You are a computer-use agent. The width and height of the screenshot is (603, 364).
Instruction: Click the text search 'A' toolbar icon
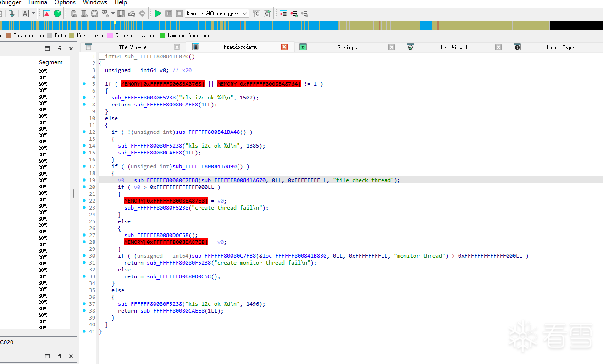click(x=25, y=13)
